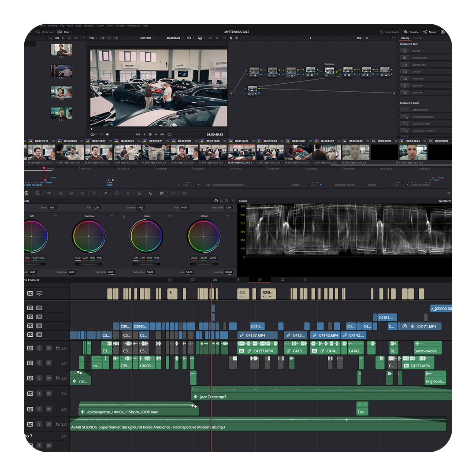Expand viewer overlay options chevron
Image resolution: width=476 pixels, height=476 pixels.
97,134
